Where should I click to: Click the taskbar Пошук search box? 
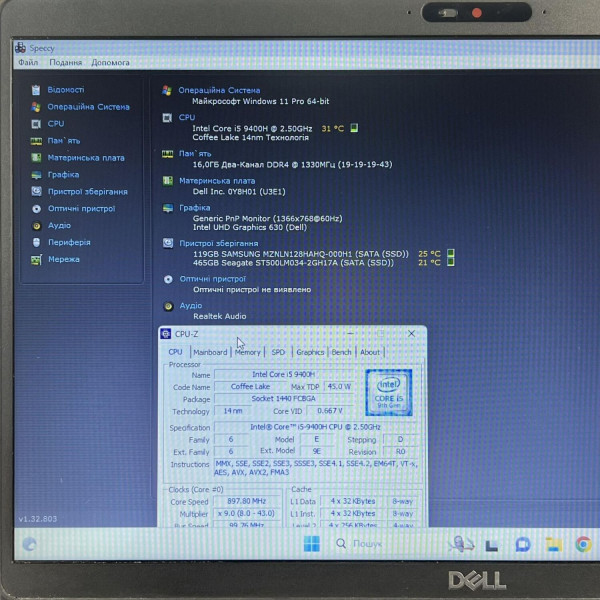click(x=362, y=544)
